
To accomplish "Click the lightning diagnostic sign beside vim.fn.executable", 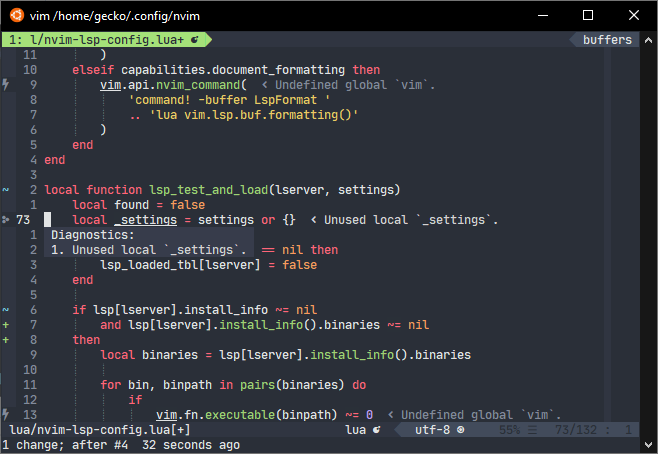I will tap(5, 415).
